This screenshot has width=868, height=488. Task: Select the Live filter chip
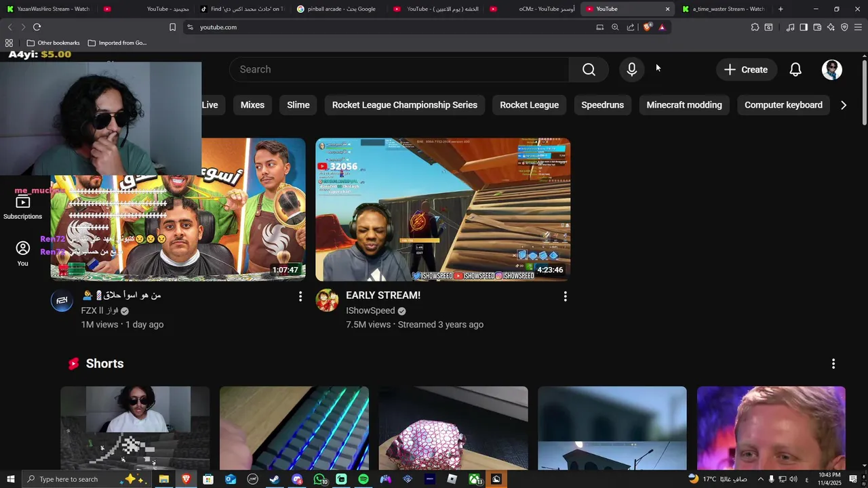(x=210, y=105)
